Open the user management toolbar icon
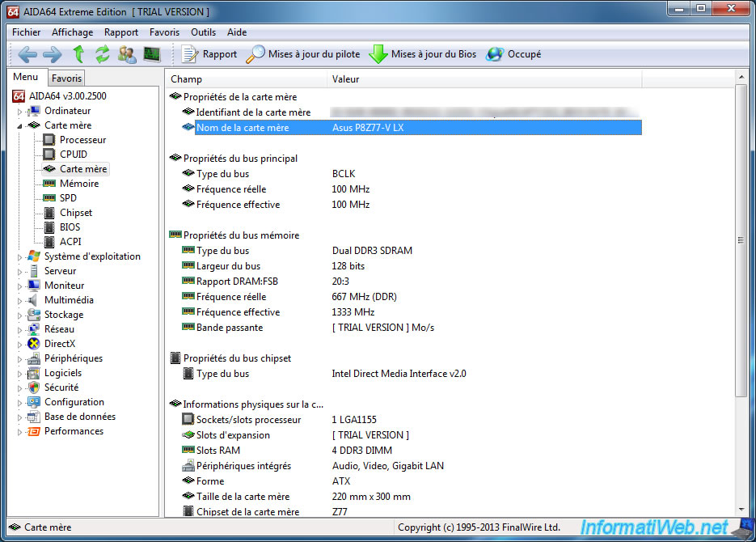Screen dimensions: 756x542 pos(127,54)
